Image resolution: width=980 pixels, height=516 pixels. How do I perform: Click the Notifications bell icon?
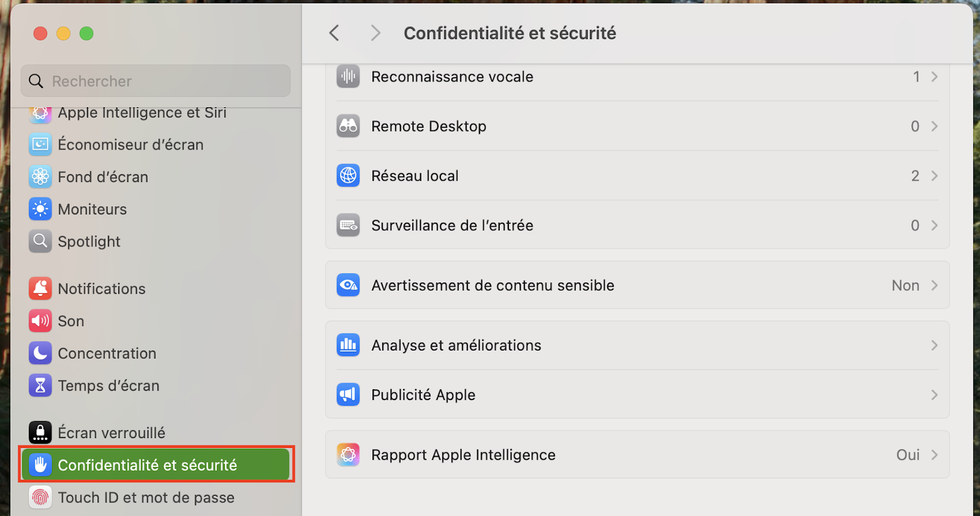[40, 288]
